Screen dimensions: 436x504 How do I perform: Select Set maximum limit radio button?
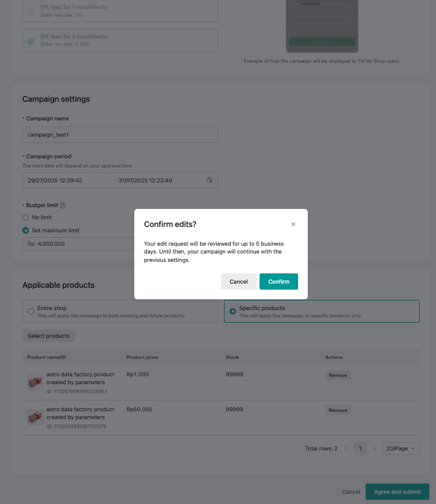(x=25, y=231)
